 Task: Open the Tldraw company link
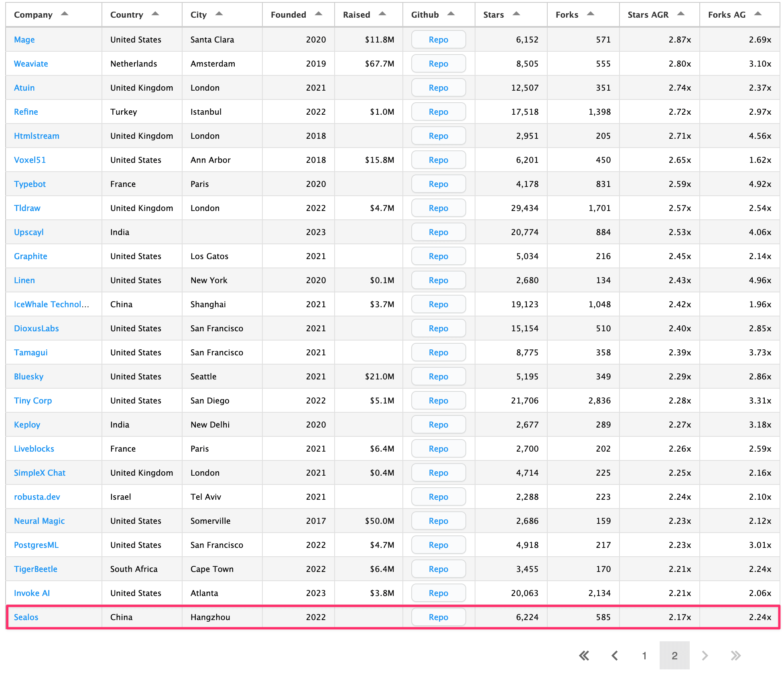coord(27,208)
